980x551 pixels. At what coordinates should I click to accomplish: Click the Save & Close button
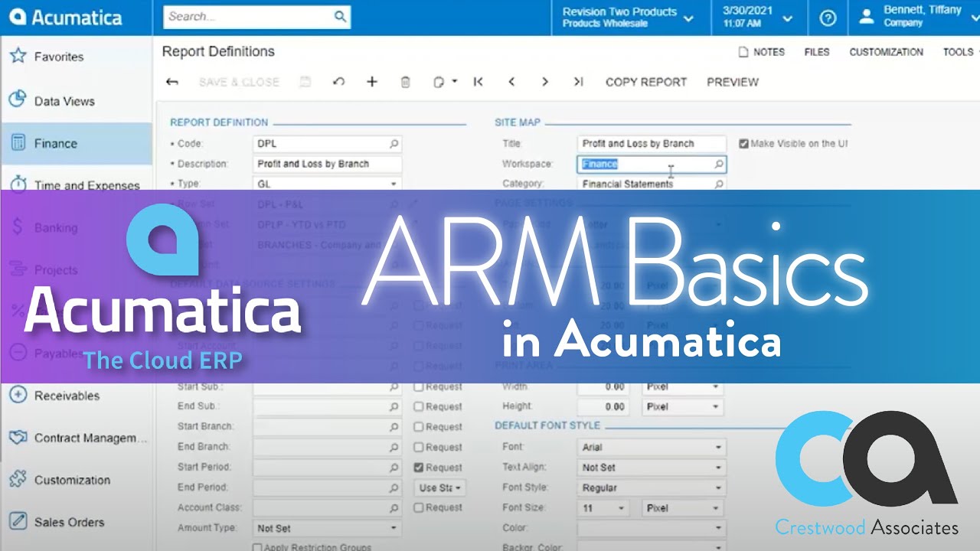(x=239, y=82)
